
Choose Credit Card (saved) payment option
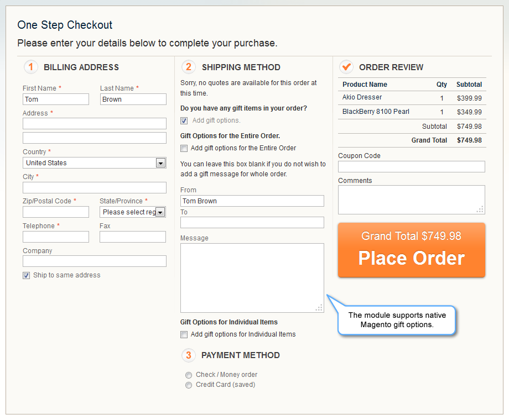pyautogui.click(x=189, y=385)
